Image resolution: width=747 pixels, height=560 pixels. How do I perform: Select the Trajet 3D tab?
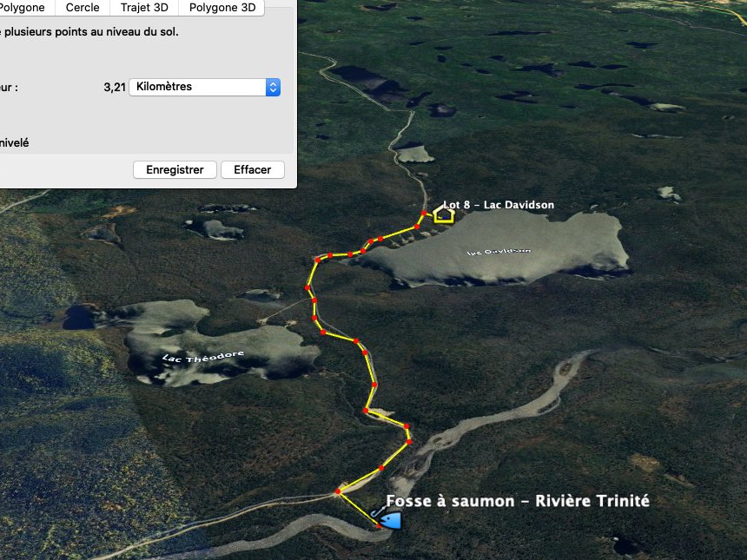(x=144, y=8)
